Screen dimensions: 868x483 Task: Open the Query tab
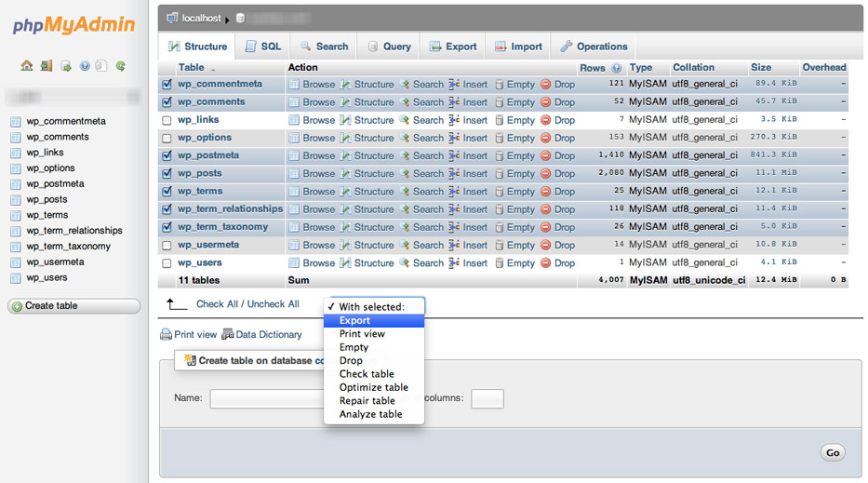tap(389, 47)
